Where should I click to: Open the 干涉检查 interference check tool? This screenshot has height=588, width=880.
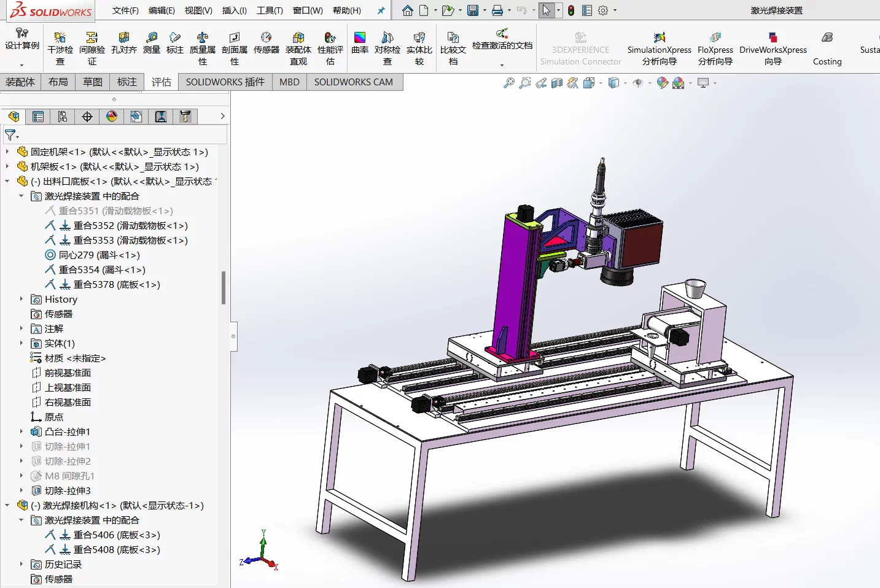coord(60,48)
